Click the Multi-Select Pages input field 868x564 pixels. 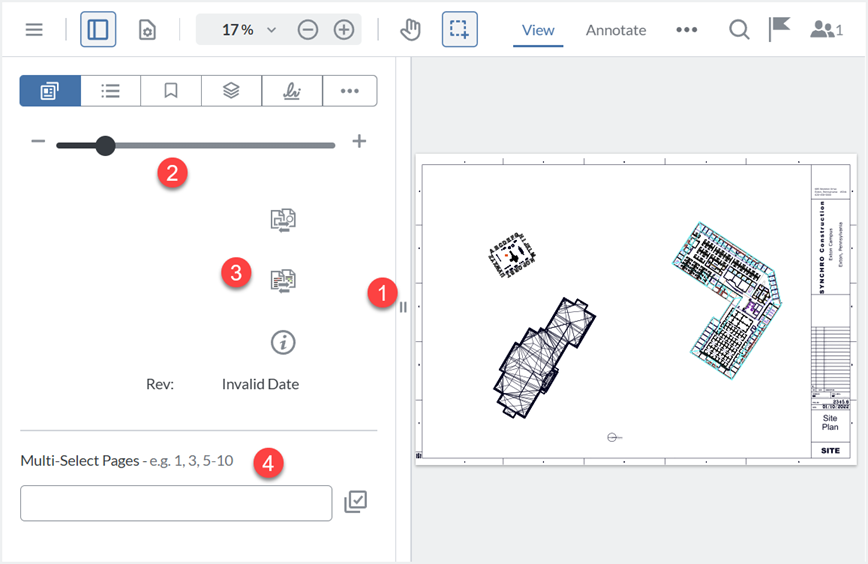(176, 503)
